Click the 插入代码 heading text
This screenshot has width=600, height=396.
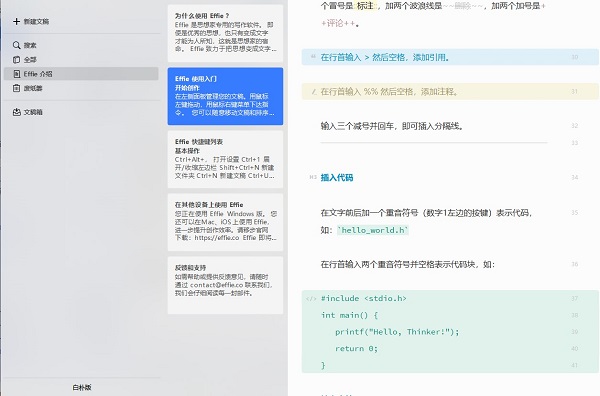(337, 177)
